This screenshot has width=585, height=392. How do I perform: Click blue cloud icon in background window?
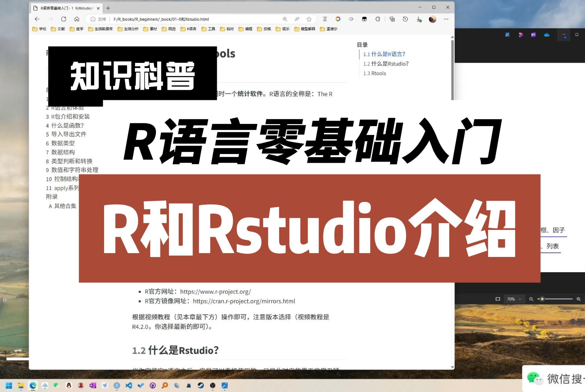coord(547,35)
